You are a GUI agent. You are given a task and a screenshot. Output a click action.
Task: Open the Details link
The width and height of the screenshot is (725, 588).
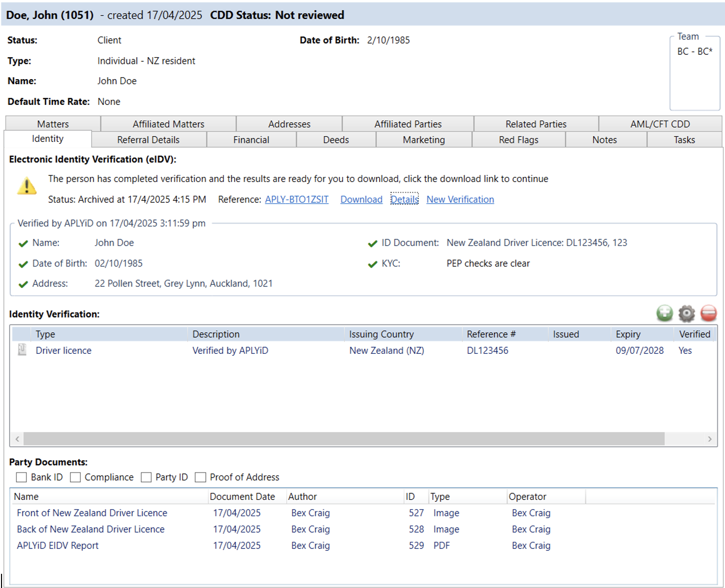tap(404, 199)
